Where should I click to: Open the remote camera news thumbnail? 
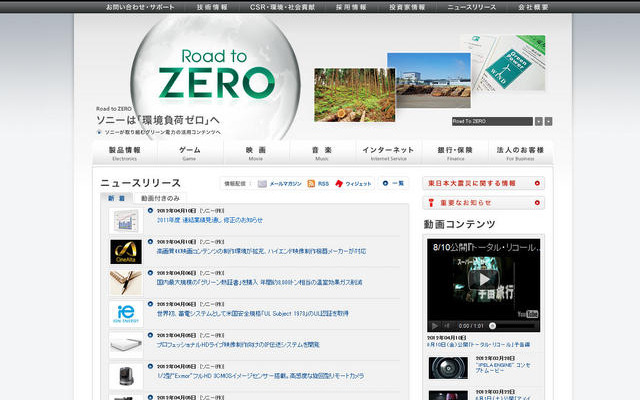tap(126, 376)
